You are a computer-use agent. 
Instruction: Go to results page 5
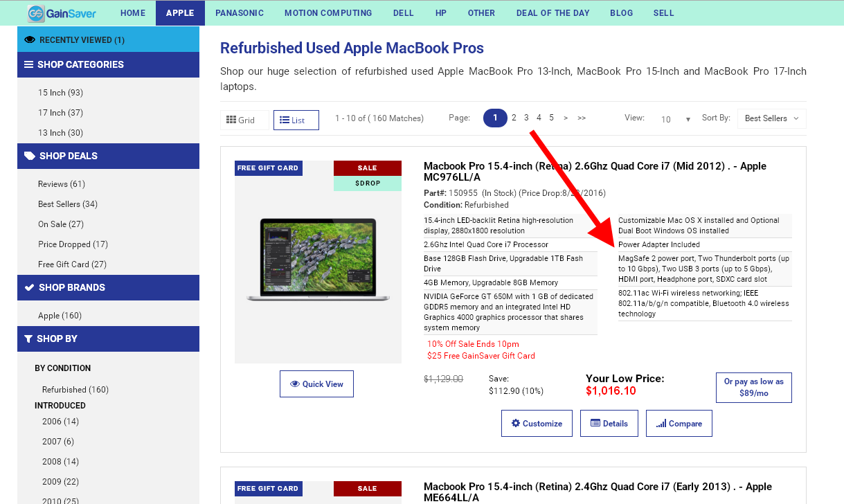click(x=551, y=118)
